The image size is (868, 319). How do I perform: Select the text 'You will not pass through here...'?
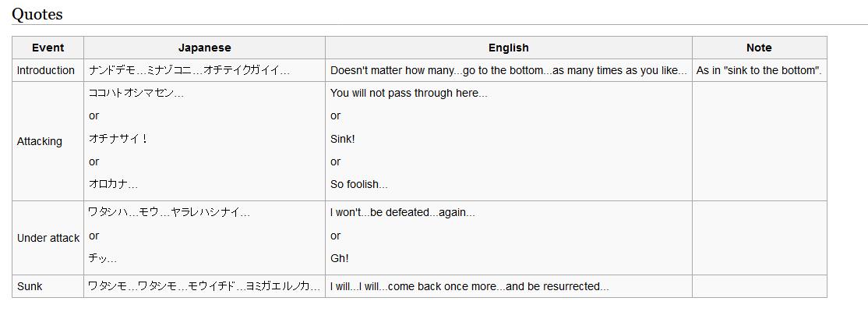408,93
